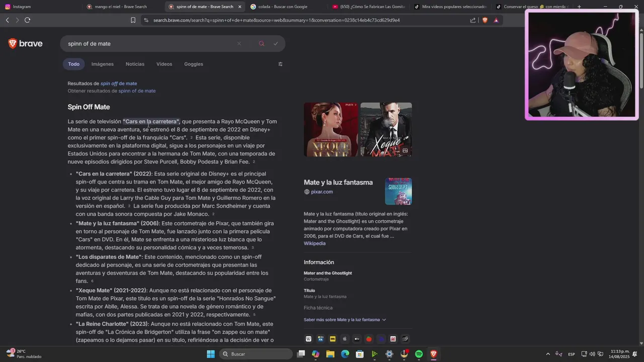Open Spotify from the taskbar
Screen dimensions: 644x362
419,354
